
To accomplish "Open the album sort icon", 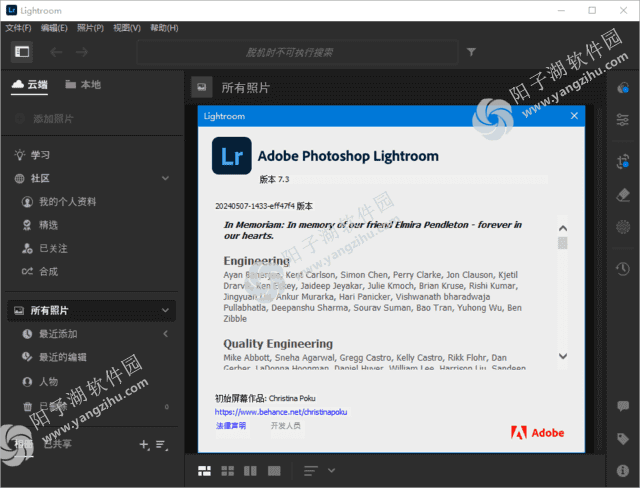I will click(x=161, y=444).
